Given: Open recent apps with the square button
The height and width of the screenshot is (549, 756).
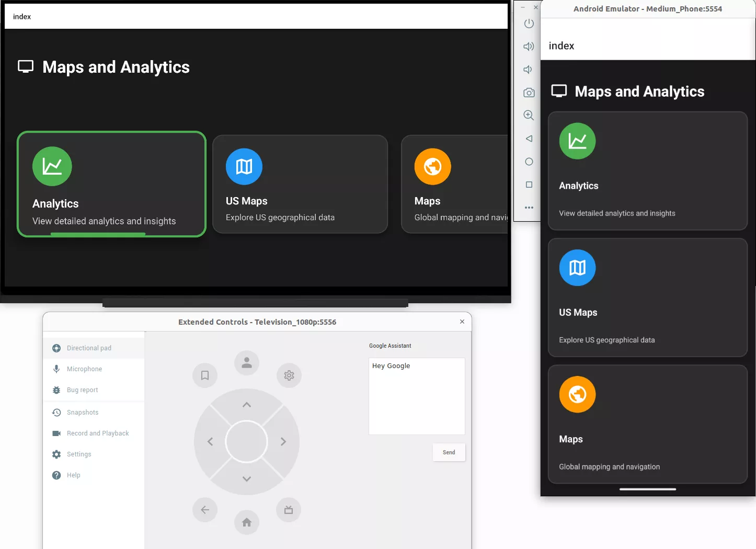Looking at the screenshot, I should pos(529,185).
